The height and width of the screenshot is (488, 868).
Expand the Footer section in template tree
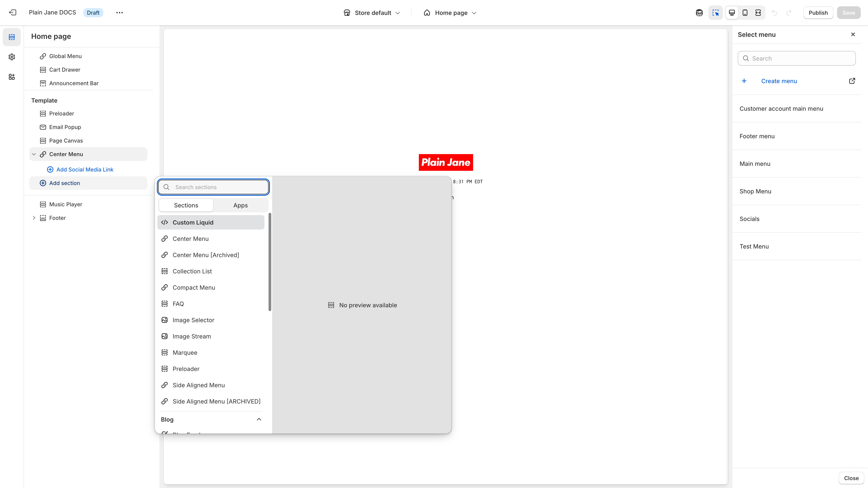(34, 218)
